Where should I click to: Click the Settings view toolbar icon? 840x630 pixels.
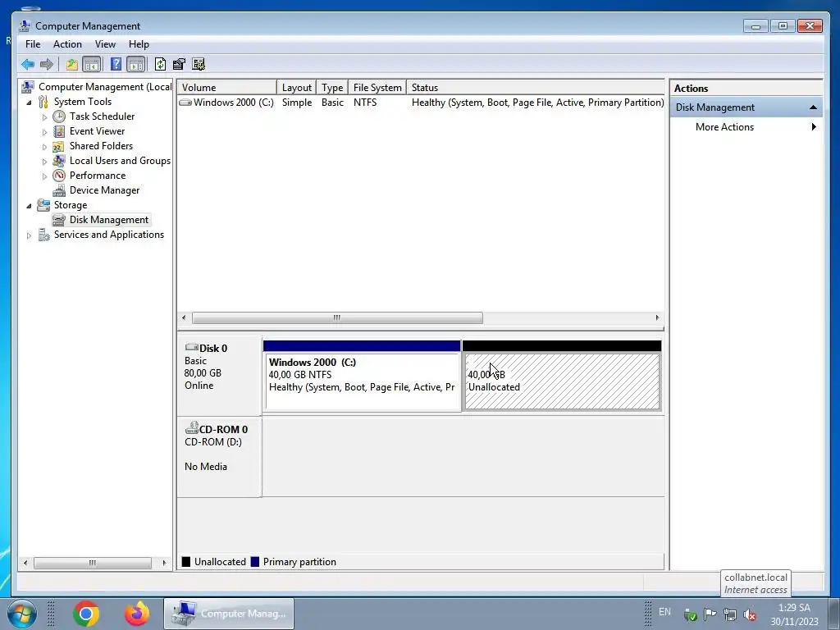coord(199,65)
